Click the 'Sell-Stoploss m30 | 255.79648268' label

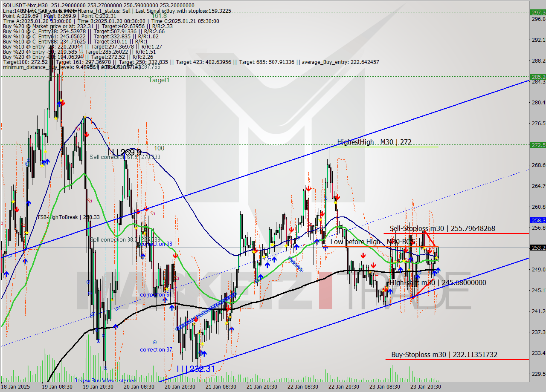point(442,228)
